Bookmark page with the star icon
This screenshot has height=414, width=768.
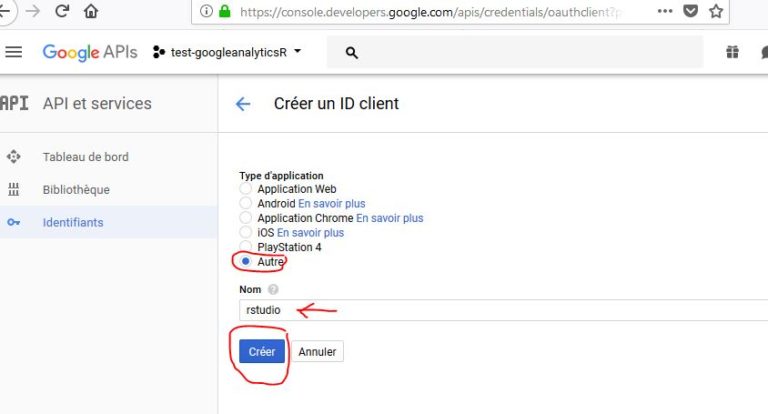click(716, 11)
